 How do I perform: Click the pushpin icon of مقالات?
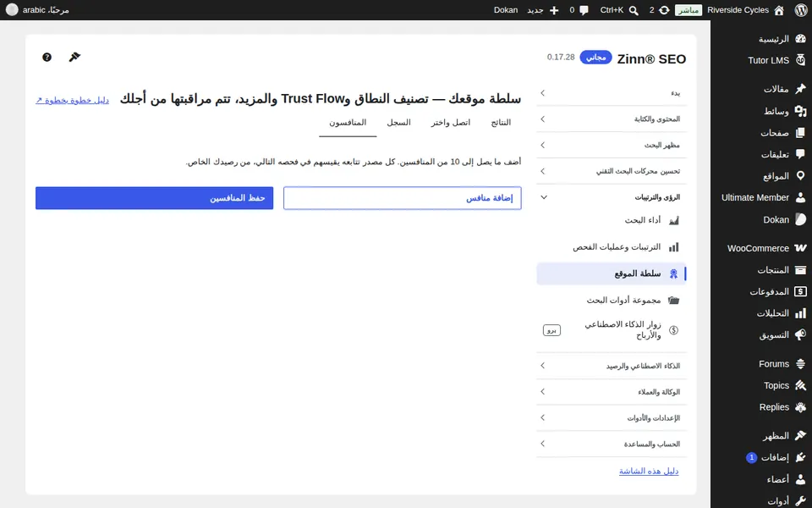(x=801, y=89)
